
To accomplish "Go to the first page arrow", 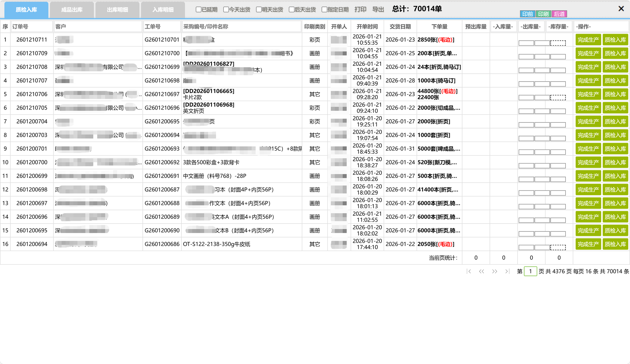I will click(469, 271).
